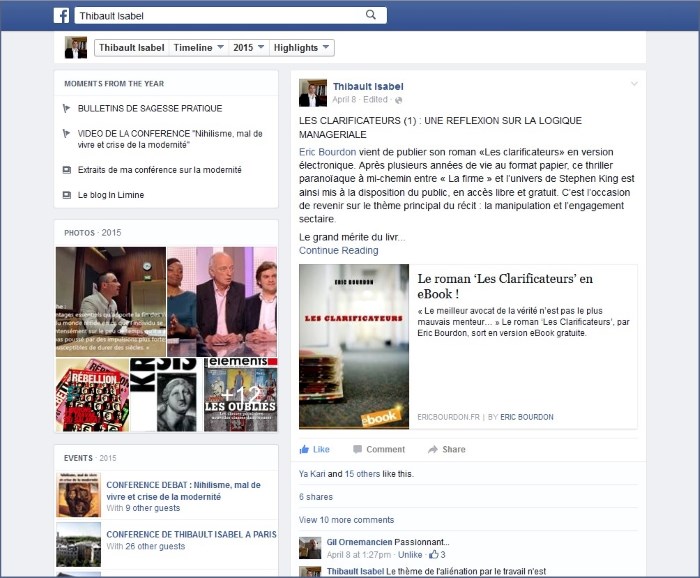Open Thibault Isabel name on the post
The height and width of the screenshot is (578, 700).
click(368, 87)
